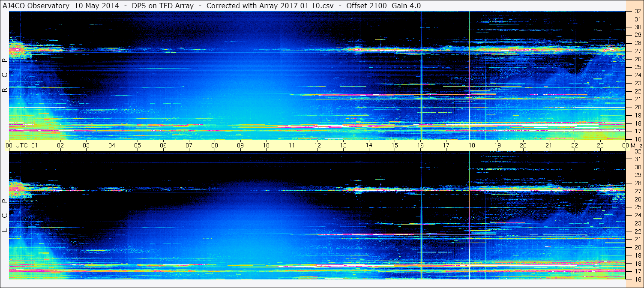
Task: Click "19" MHz tick on RCP frequency scale
Action: (638, 115)
